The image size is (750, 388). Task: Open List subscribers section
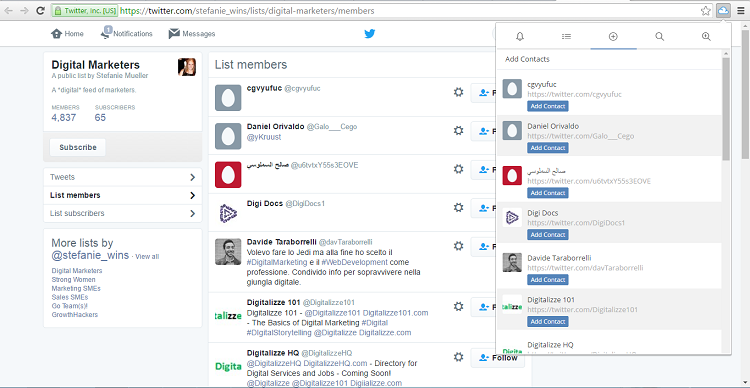click(122, 213)
